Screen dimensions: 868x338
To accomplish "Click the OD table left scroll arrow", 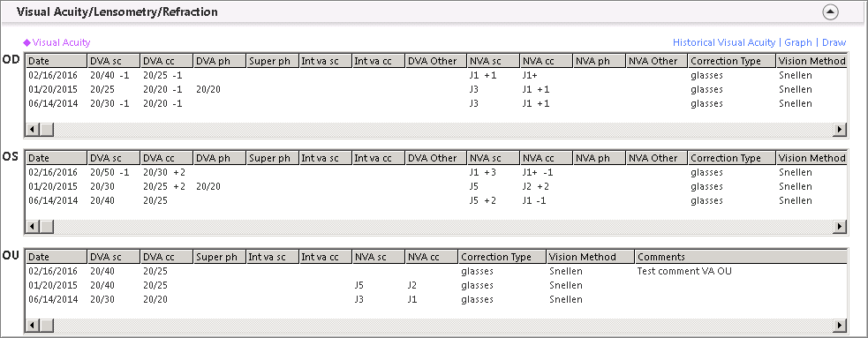I will click(x=32, y=129).
